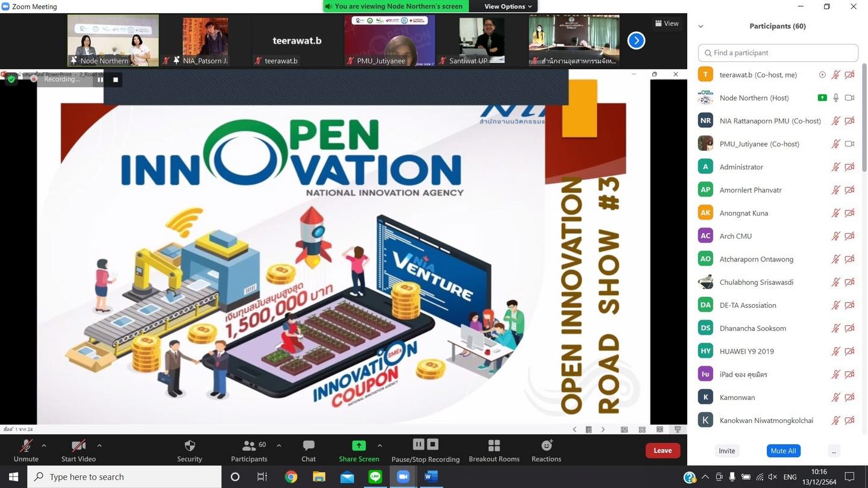Image resolution: width=868 pixels, height=488 pixels.
Task: Click Node Northern's green screen-sharing icon
Action: (x=822, y=98)
